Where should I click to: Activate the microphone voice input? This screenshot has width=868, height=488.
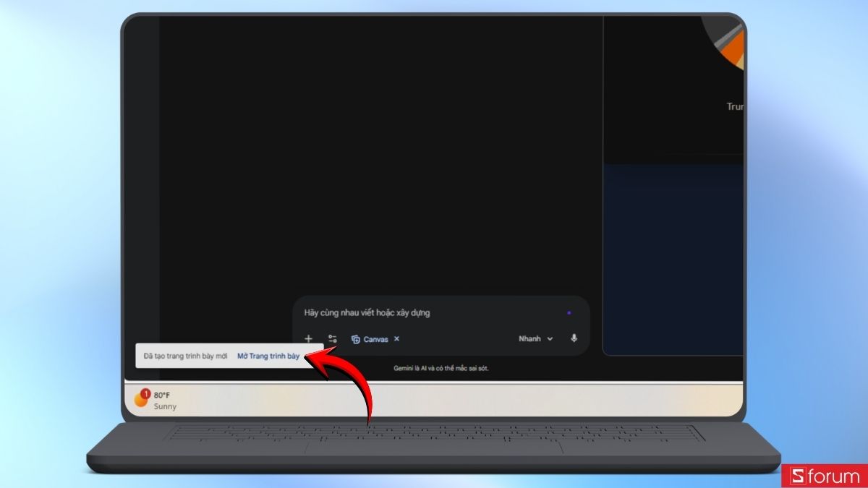pyautogui.click(x=574, y=338)
